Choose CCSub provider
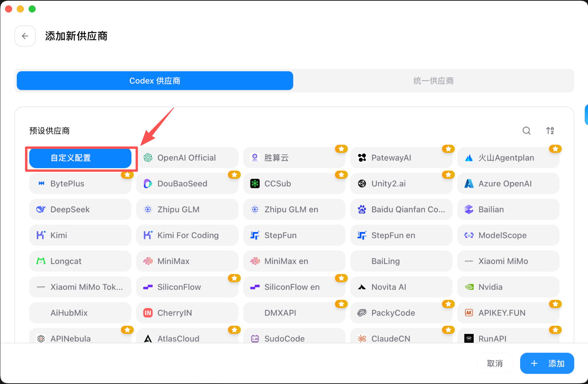 point(294,183)
